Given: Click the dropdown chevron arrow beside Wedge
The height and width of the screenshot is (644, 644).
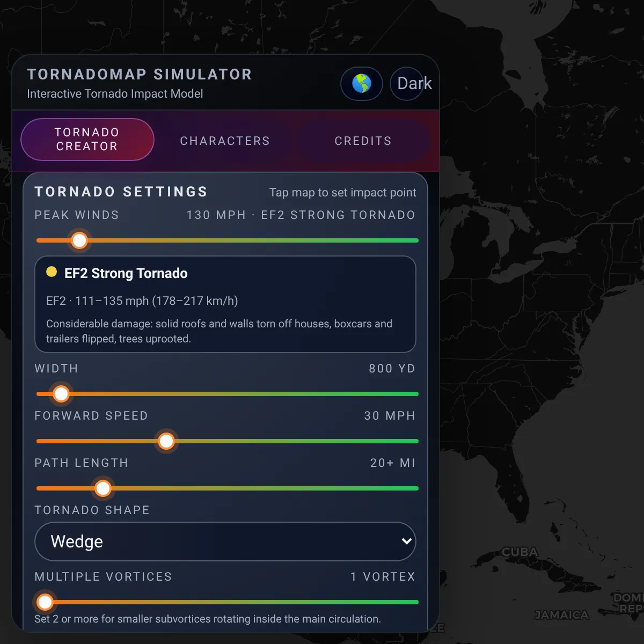Looking at the screenshot, I should pos(407,541).
